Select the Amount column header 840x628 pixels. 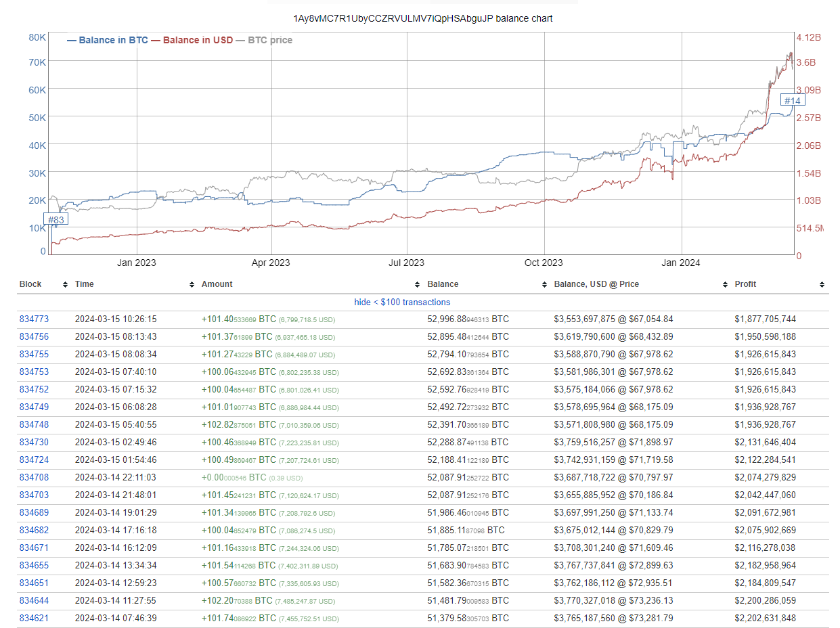(x=217, y=285)
